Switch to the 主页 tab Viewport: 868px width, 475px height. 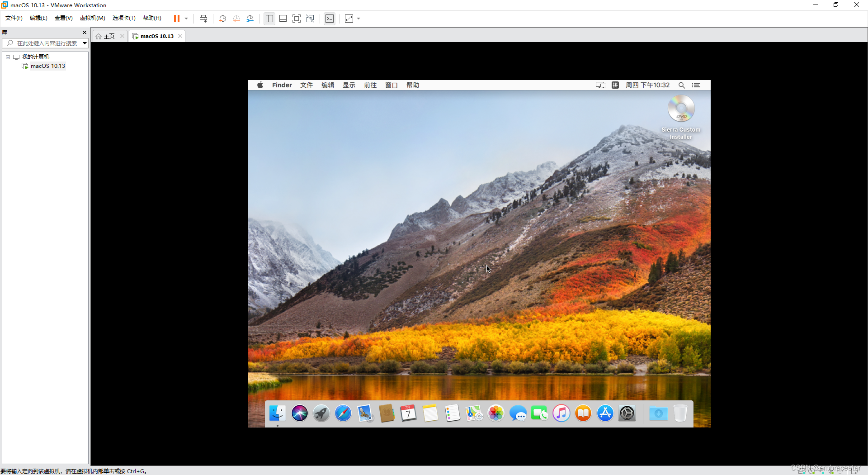pos(109,36)
